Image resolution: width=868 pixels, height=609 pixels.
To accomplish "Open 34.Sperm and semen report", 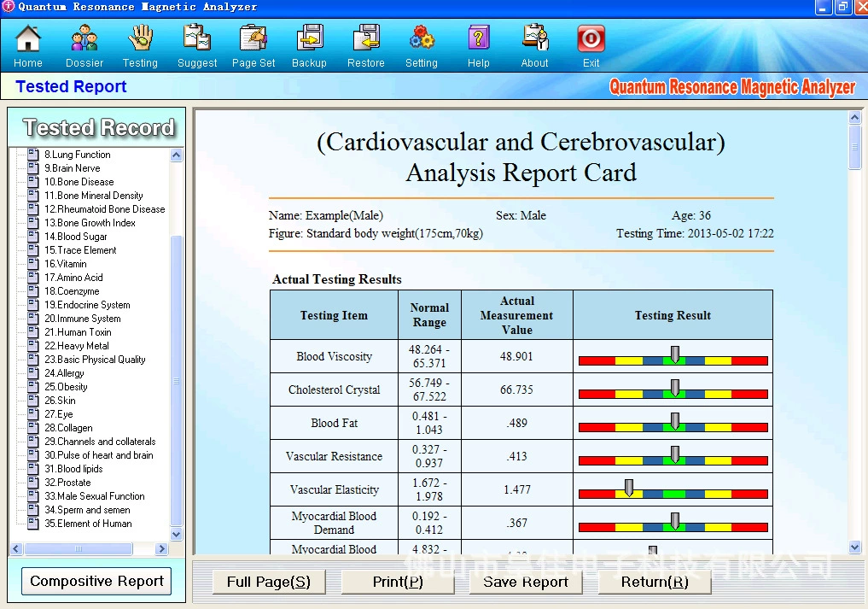I will [x=87, y=510].
